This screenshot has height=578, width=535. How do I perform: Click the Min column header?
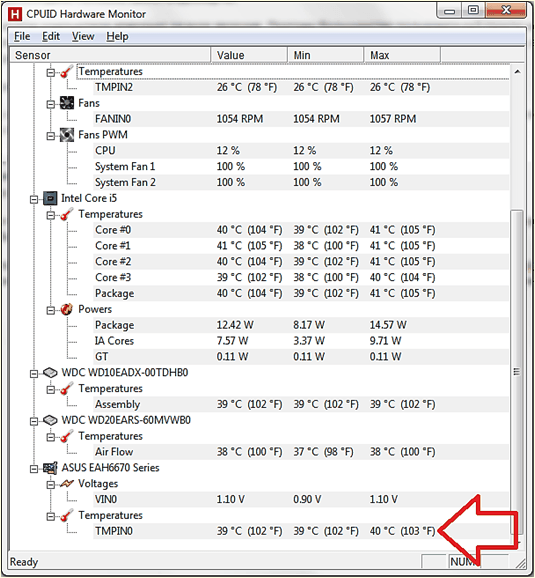click(x=326, y=55)
